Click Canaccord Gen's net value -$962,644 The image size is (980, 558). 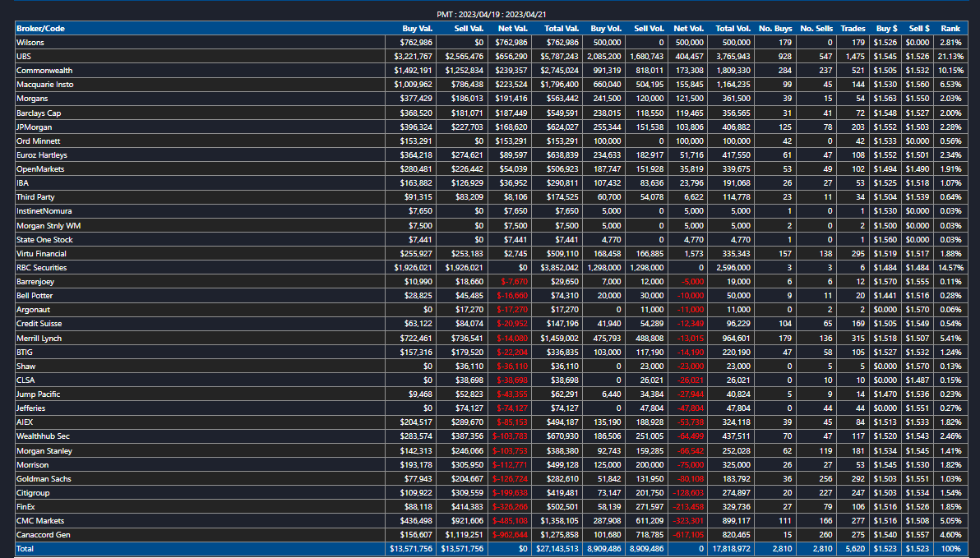click(x=510, y=535)
